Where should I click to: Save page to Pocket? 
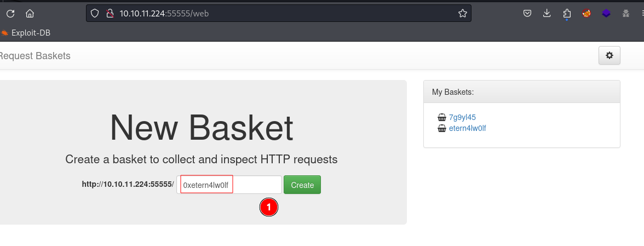(x=527, y=14)
